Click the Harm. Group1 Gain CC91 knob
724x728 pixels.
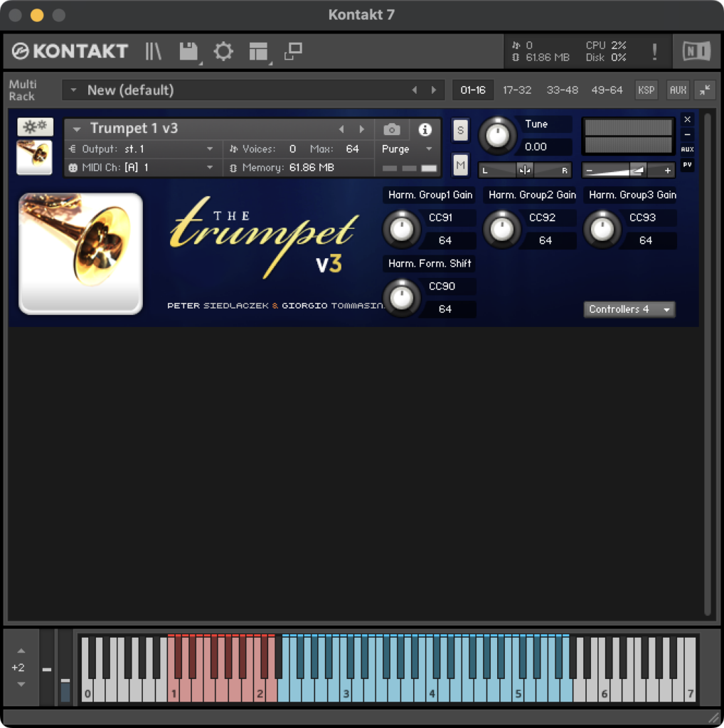point(402,229)
